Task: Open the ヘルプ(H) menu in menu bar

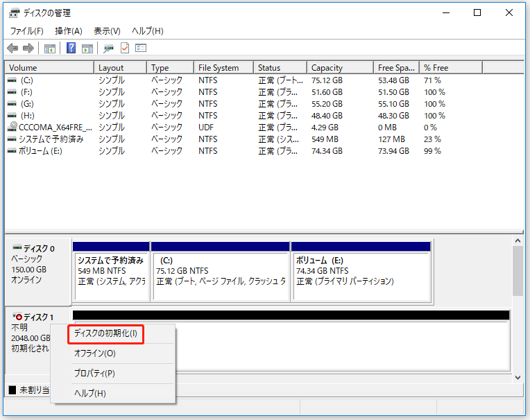Action: [x=147, y=31]
